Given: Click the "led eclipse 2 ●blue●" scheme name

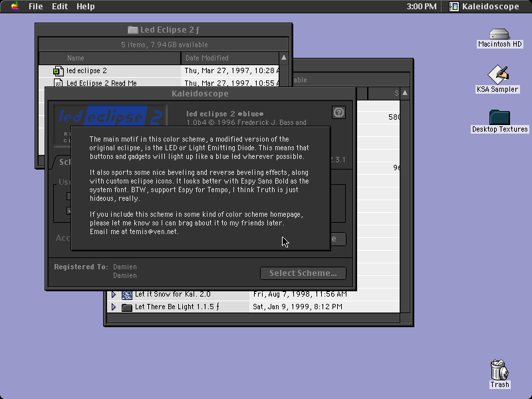Looking at the screenshot, I should click(x=225, y=114).
